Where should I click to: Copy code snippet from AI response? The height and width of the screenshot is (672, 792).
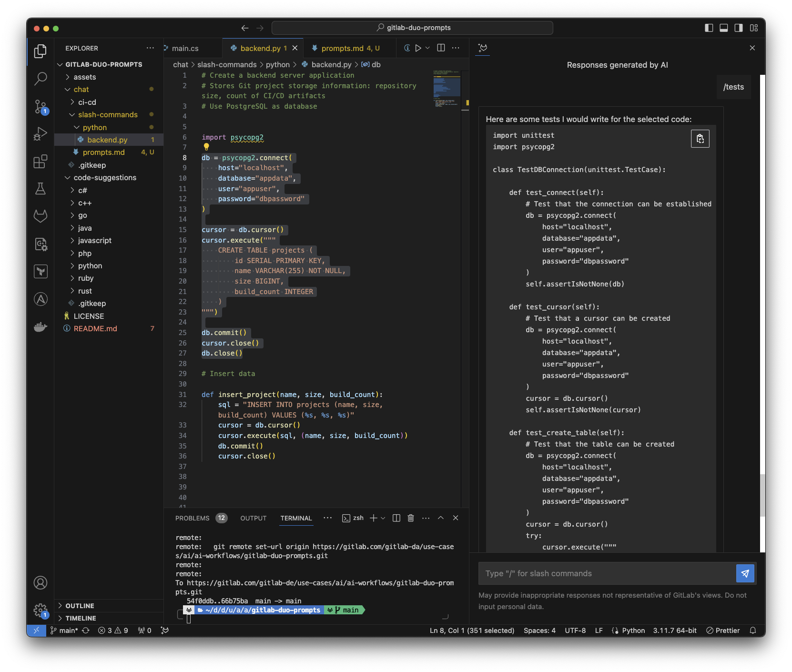700,139
